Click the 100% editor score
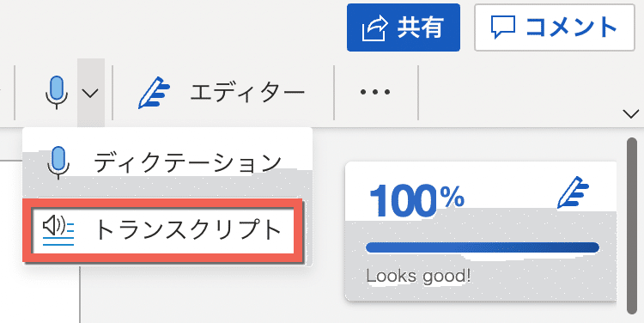 (x=416, y=201)
